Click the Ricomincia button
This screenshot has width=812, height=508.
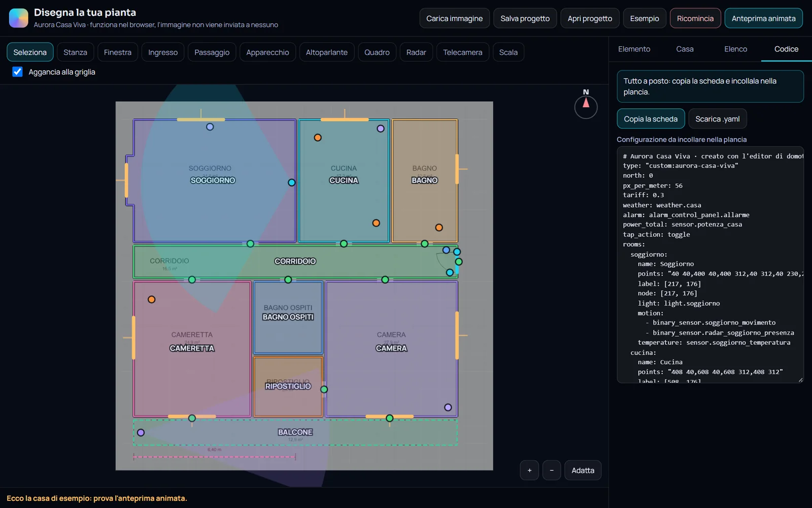point(695,18)
